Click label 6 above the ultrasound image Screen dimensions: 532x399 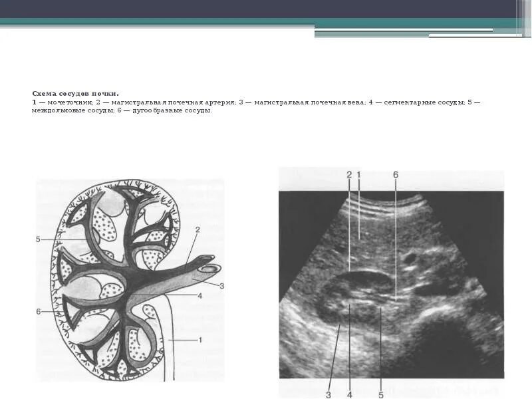point(396,175)
